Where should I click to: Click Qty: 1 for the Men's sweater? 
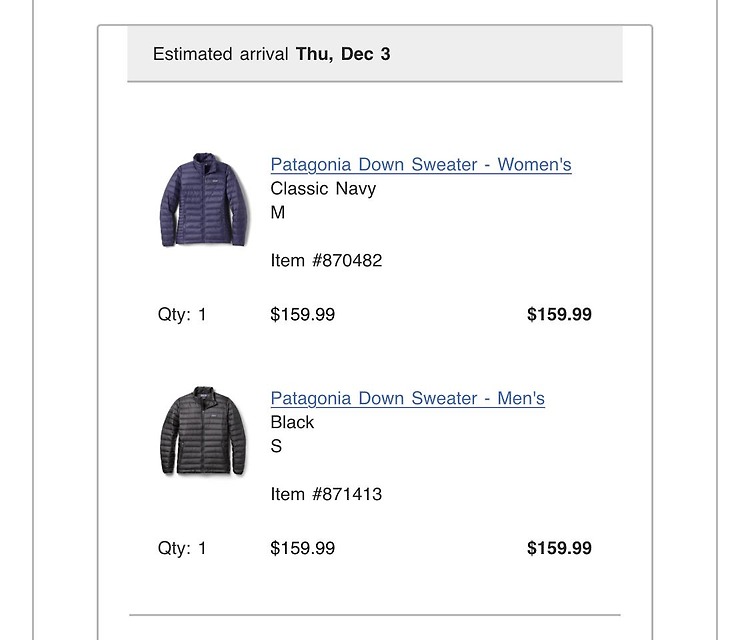pyautogui.click(x=182, y=548)
